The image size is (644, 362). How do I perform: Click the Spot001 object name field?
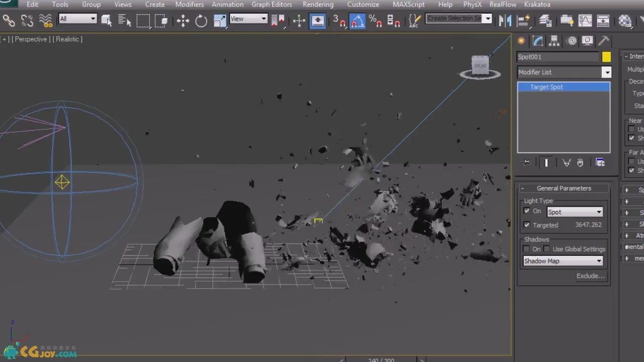[x=558, y=57]
